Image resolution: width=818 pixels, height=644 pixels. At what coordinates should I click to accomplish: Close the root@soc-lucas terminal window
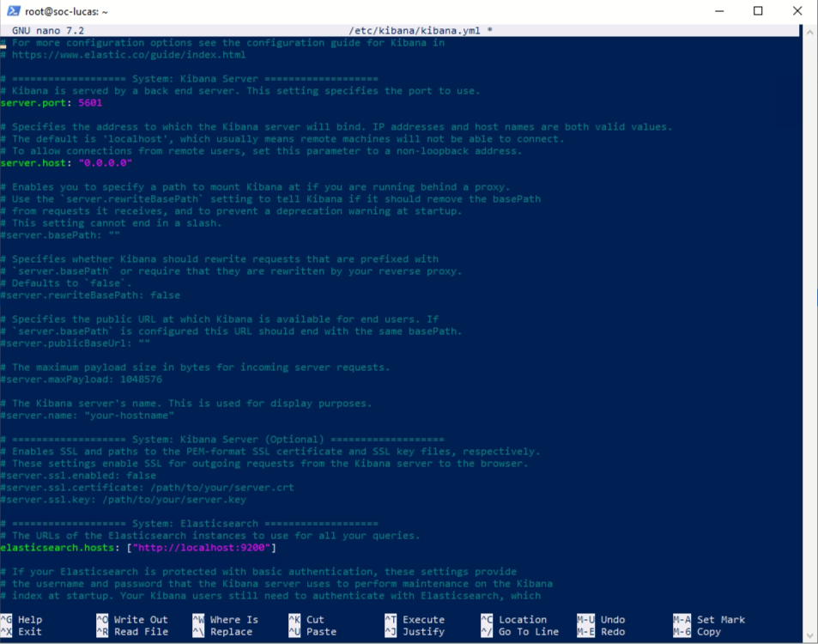(797, 11)
